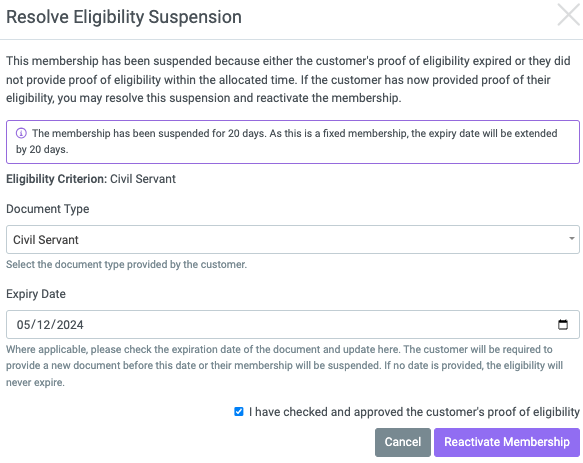Viewport: 583px width, 463px height.
Task: Click the purple-bordered 20 days suspension notice
Action: [293, 142]
